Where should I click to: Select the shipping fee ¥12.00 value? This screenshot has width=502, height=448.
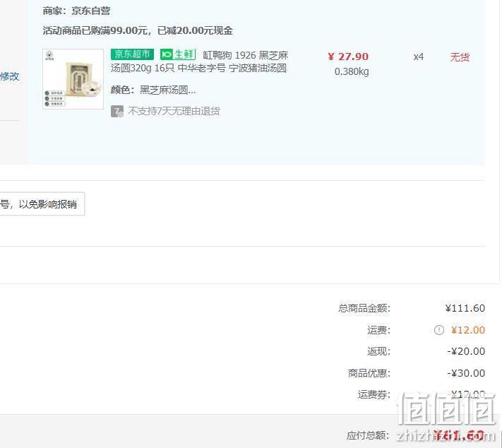[467, 330]
